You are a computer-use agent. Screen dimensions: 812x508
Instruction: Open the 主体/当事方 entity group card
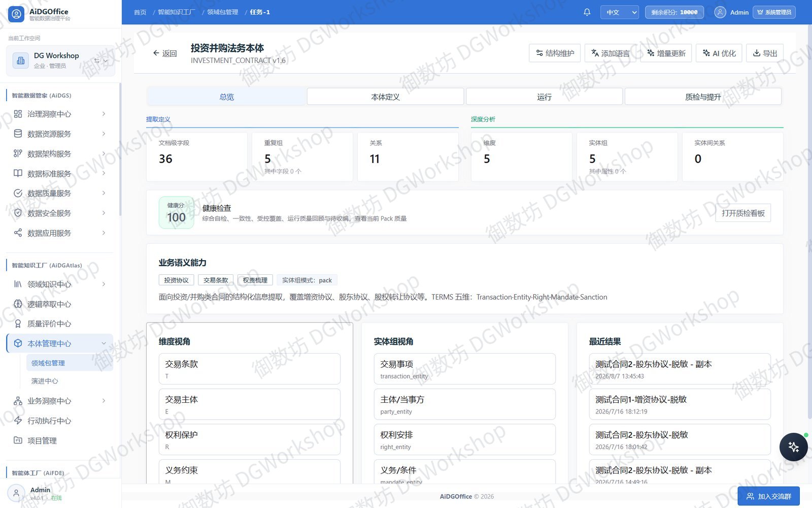(x=464, y=404)
